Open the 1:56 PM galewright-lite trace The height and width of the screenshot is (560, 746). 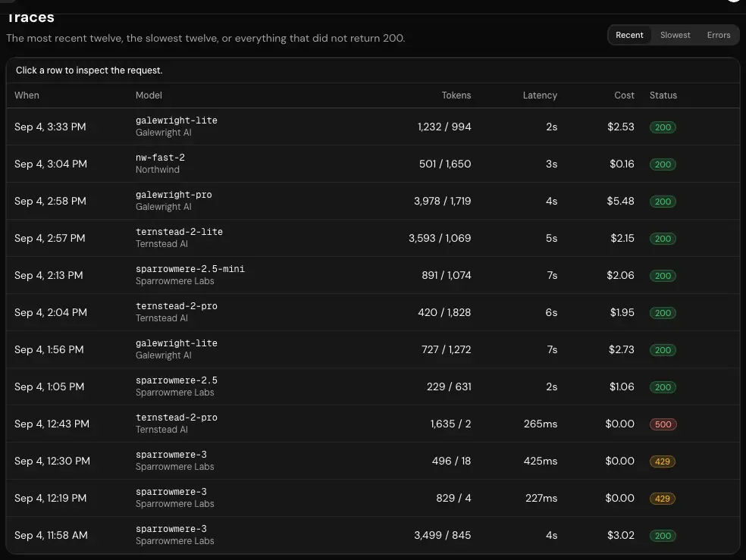373,349
